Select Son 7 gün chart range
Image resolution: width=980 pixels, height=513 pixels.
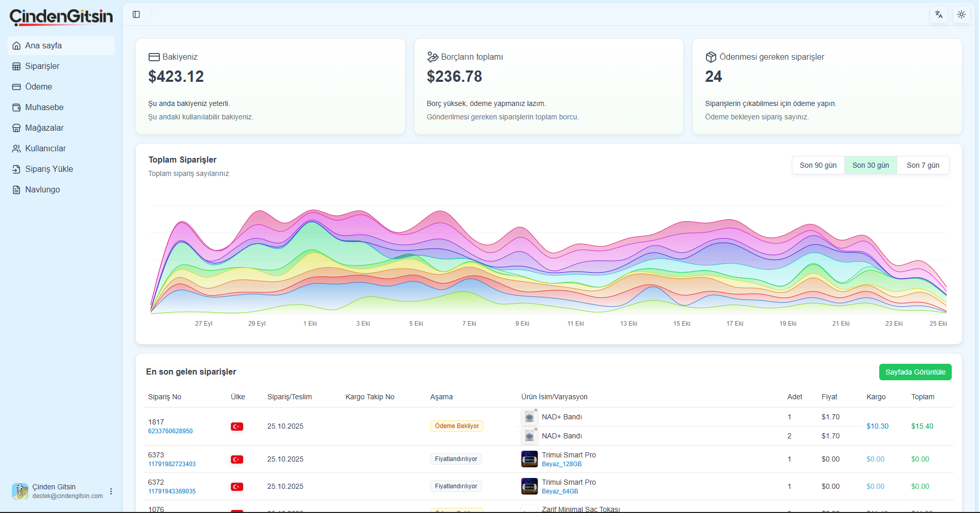tap(922, 165)
